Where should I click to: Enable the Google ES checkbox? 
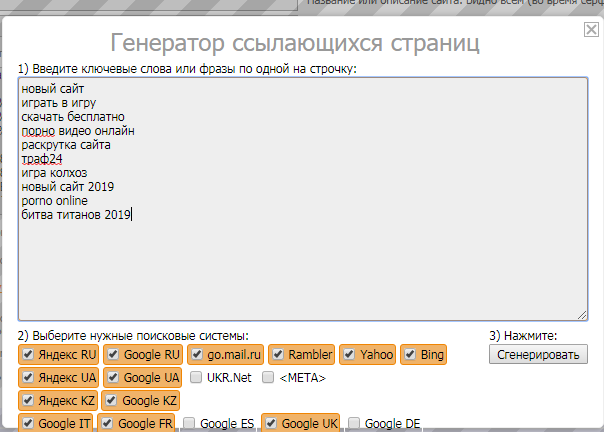pos(190,424)
